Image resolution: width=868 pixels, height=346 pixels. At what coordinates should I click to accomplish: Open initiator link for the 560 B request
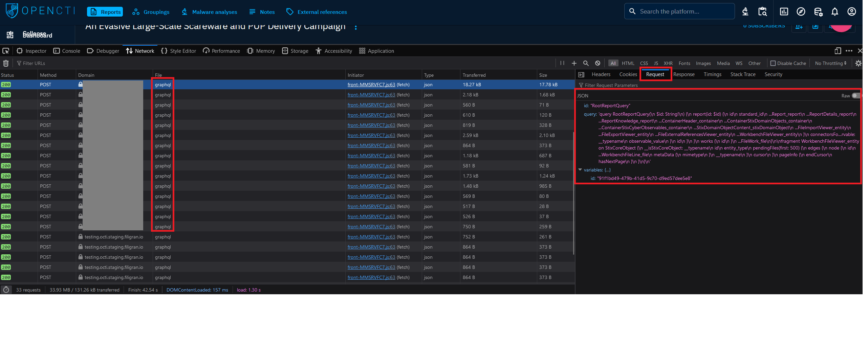click(371, 105)
